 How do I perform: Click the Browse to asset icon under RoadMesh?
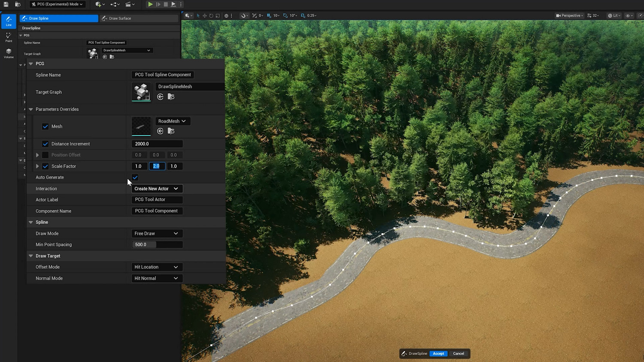point(171,131)
